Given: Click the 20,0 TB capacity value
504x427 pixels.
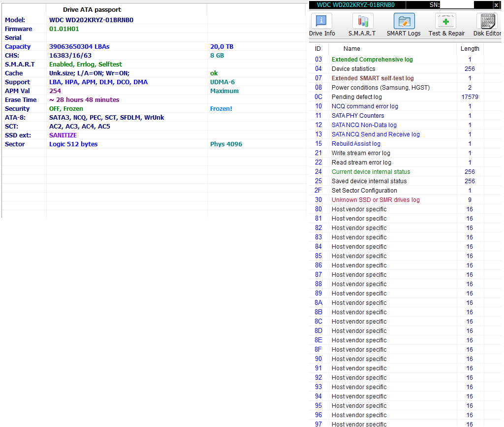Looking at the screenshot, I should coord(222,47).
